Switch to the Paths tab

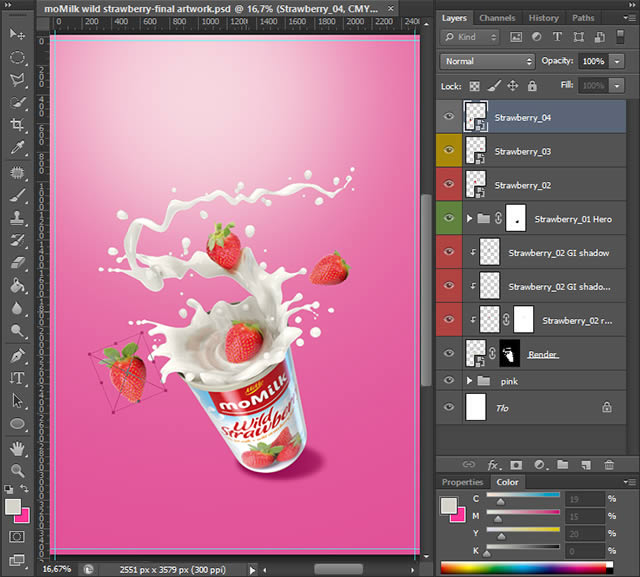click(583, 18)
